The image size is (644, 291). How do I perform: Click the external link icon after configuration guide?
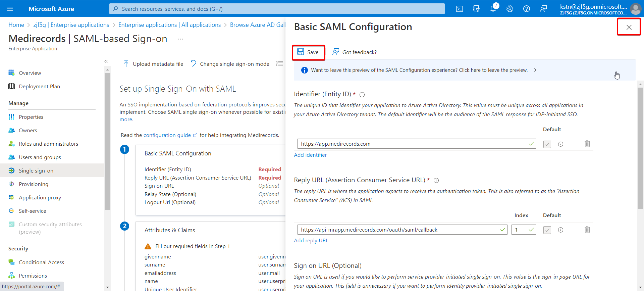click(x=195, y=135)
